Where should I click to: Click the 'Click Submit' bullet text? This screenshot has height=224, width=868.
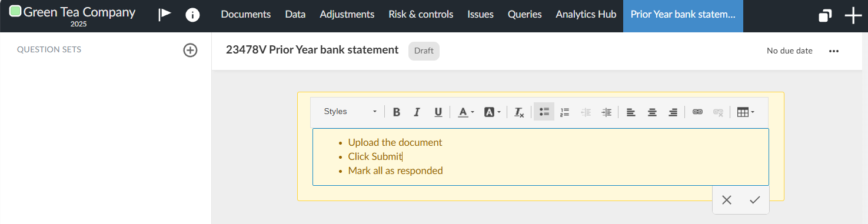tap(375, 156)
